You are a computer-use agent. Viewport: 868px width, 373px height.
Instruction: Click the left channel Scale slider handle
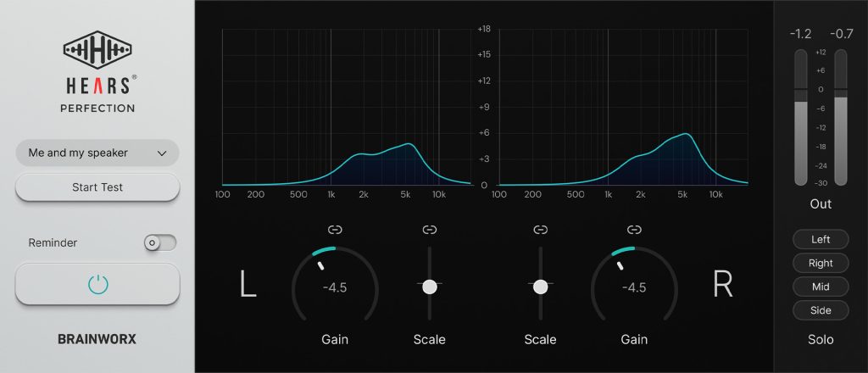click(x=430, y=287)
